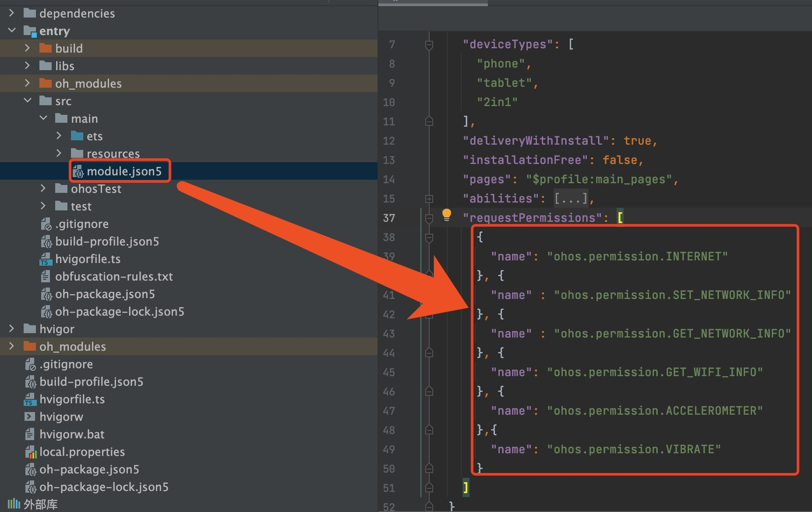
Task: Click the hvigorw.bat file icon
Action: pos(30,434)
